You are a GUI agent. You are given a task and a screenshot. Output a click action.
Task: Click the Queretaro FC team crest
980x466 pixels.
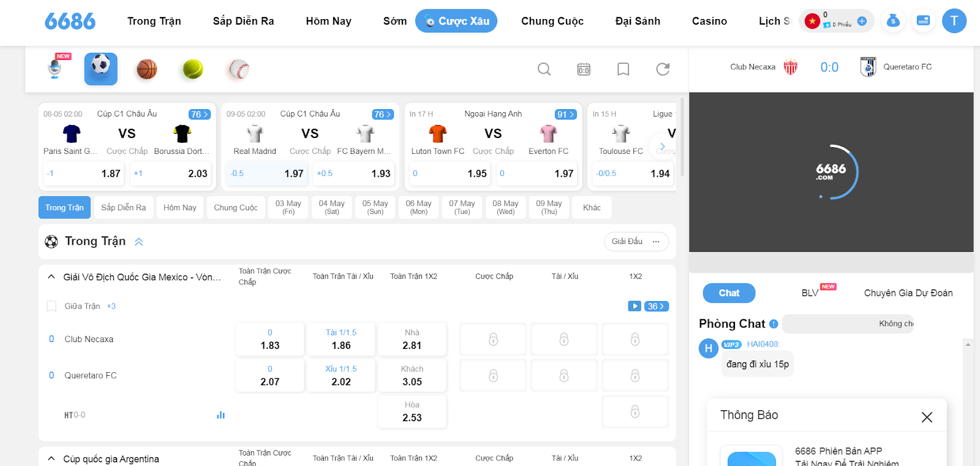(868, 67)
